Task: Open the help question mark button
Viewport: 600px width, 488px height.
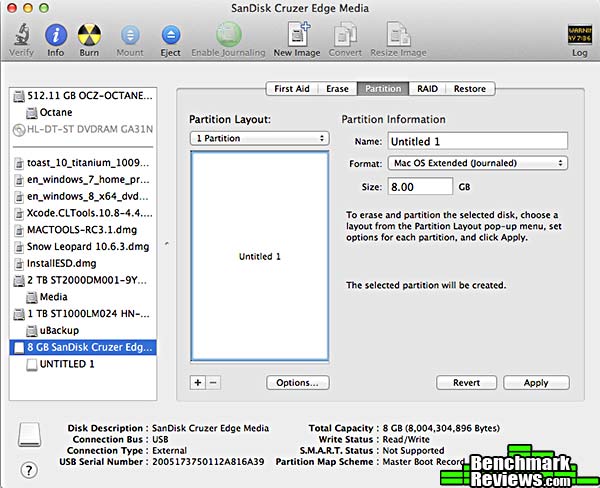Action: coord(29,470)
